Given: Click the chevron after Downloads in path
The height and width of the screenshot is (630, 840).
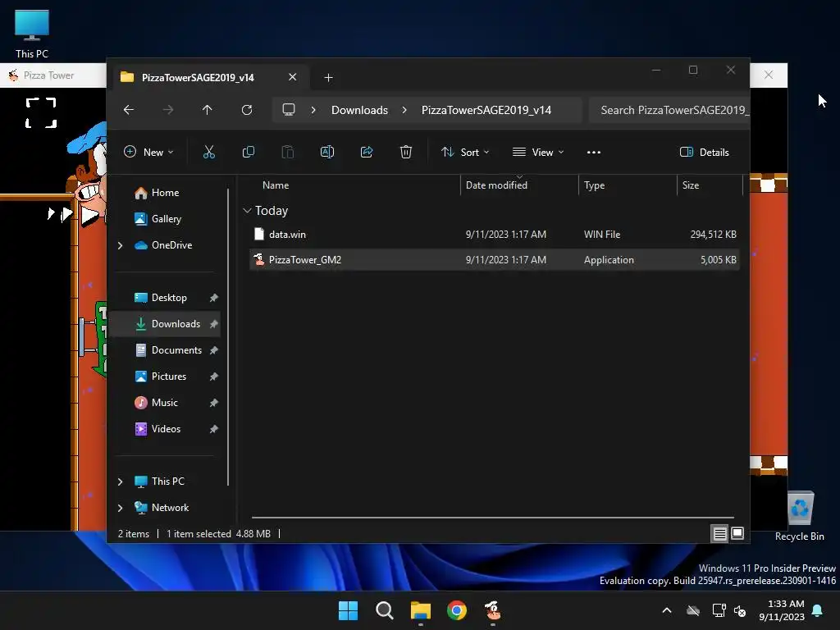Looking at the screenshot, I should click(404, 110).
